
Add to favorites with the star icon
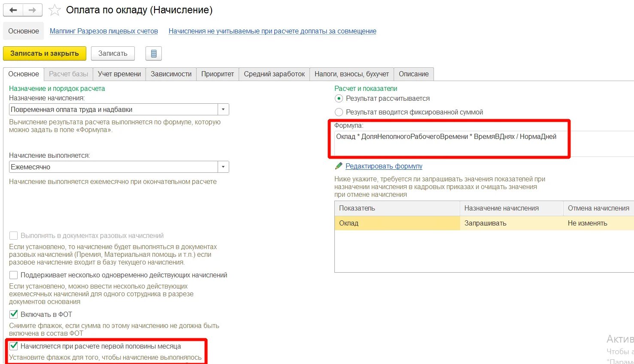pyautogui.click(x=55, y=10)
